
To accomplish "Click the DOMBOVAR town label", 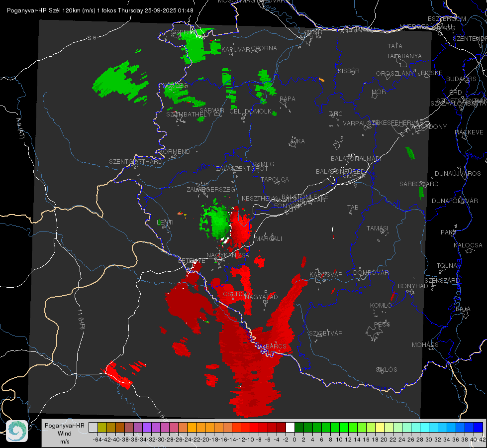I will point(371,273).
